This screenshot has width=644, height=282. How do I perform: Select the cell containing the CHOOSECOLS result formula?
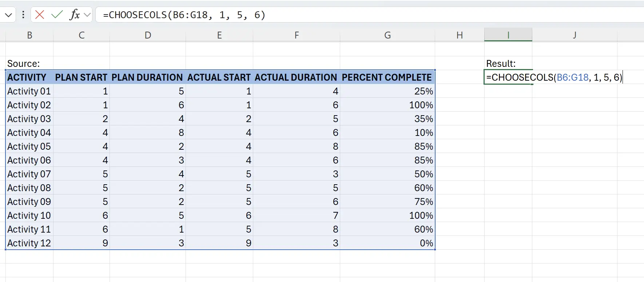pos(508,77)
